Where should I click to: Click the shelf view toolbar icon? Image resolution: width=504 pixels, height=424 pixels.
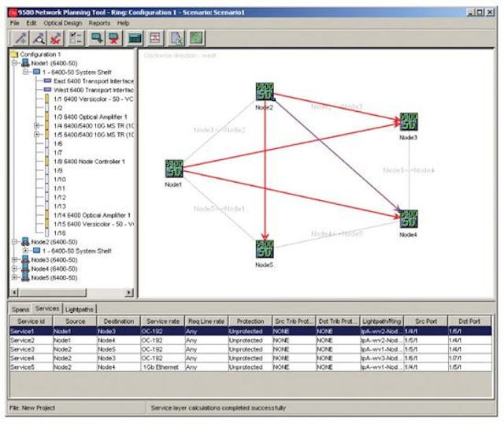(x=135, y=39)
